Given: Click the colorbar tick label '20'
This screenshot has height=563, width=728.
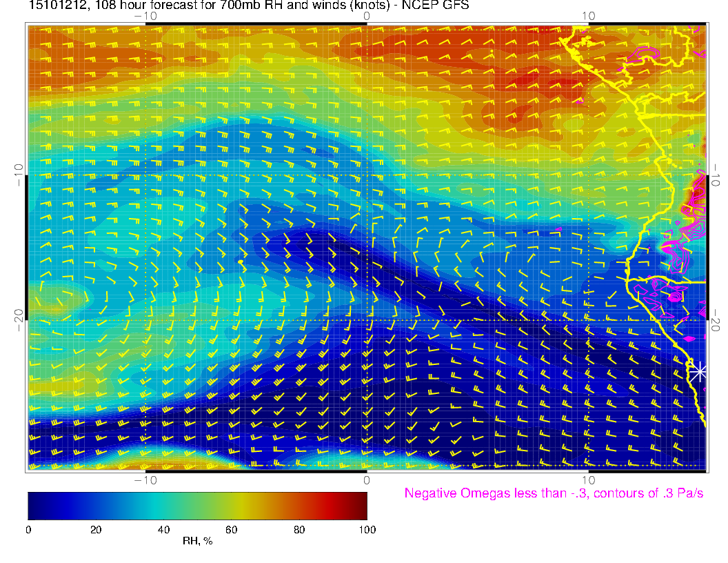Looking at the screenshot, I should [96, 530].
